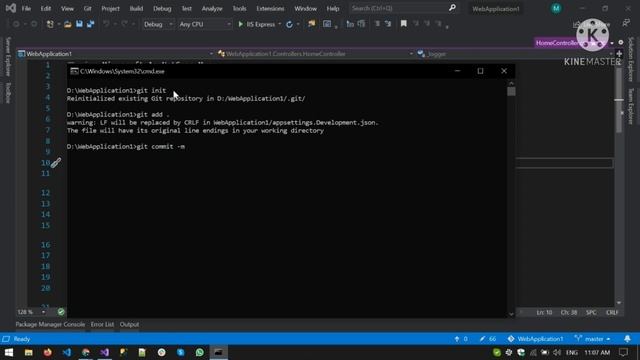
Task: Click the Save All icon
Action: tap(90, 24)
